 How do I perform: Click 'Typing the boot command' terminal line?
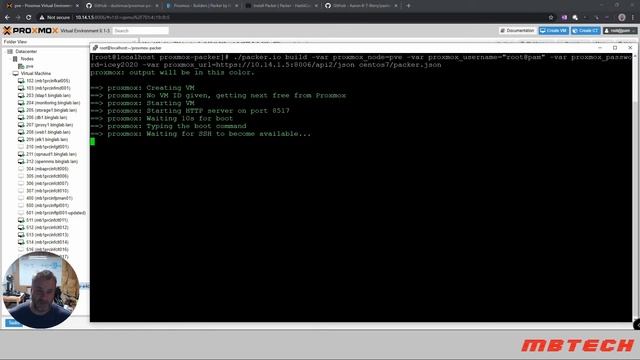pyautogui.click(x=169, y=126)
